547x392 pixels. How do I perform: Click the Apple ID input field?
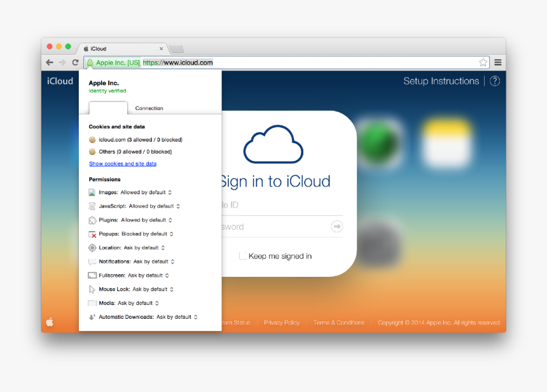[282, 205]
